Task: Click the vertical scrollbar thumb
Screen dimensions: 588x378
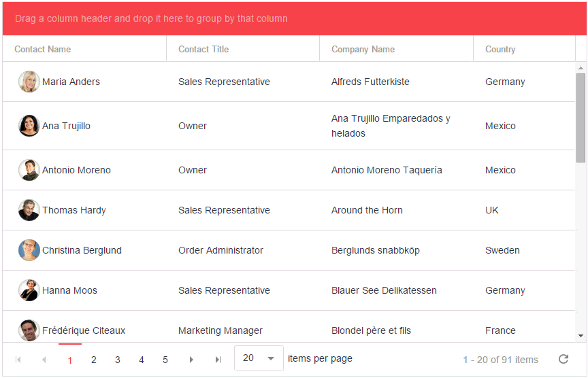Action: [x=581, y=117]
